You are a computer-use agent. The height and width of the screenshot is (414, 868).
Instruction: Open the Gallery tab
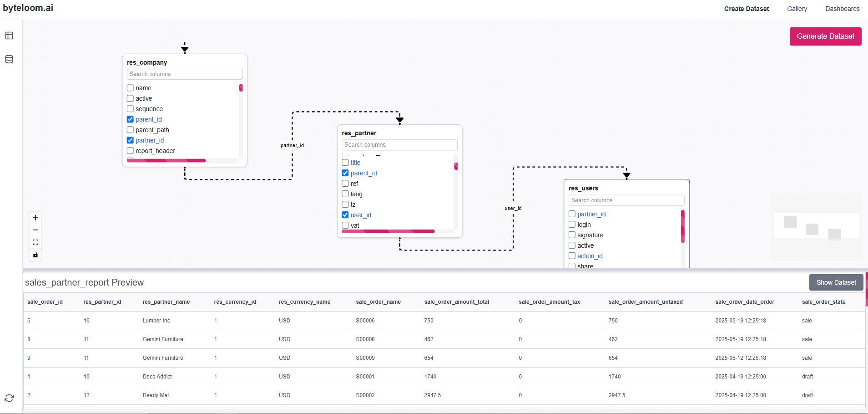pyautogui.click(x=797, y=9)
